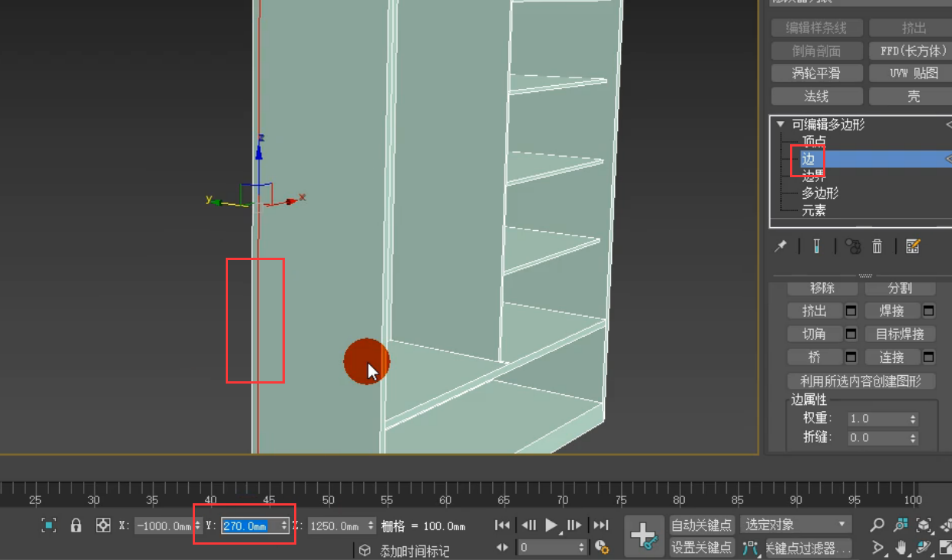The image size is (952, 560).
Task: Toggle 设置关键点 set key mode
Action: tap(701, 547)
